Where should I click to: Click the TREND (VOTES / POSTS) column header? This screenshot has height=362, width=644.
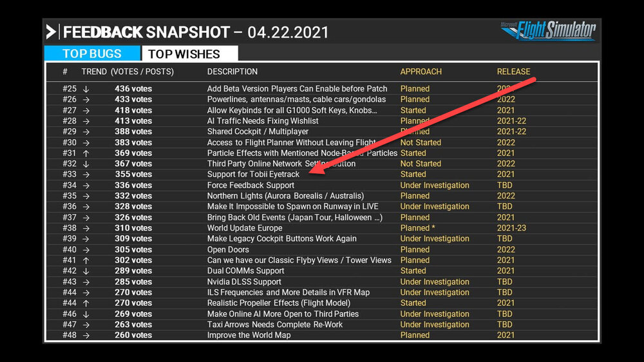click(128, 71)
